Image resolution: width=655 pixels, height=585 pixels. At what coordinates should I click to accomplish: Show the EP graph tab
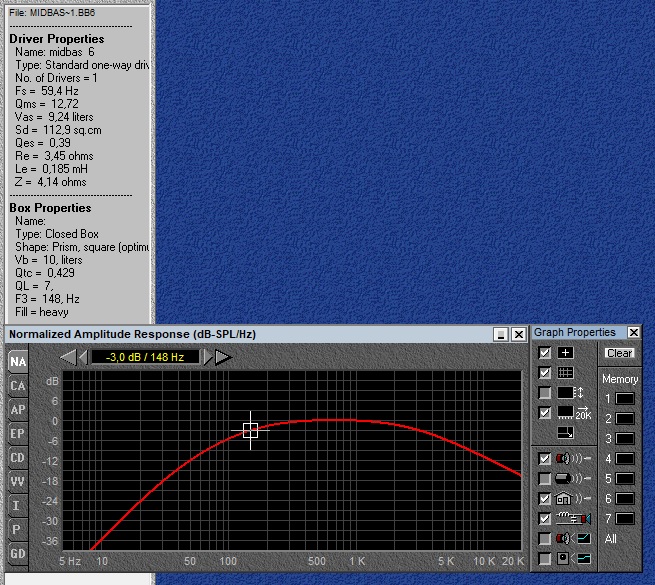[18, 434]
